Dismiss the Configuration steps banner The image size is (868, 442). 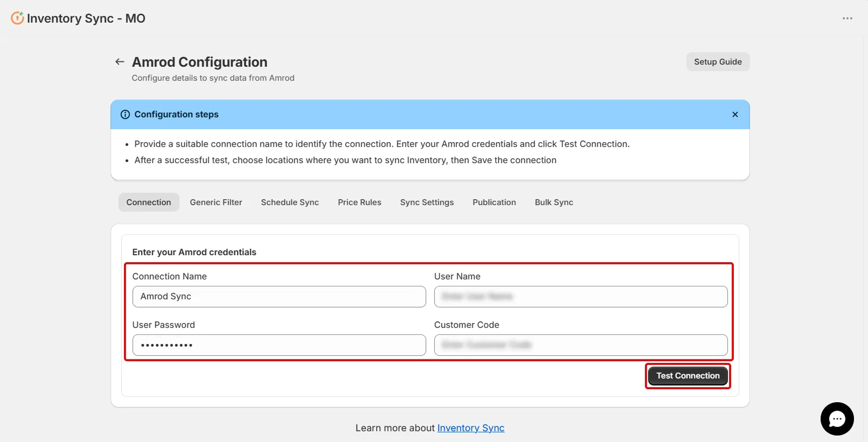click(735, 114)
